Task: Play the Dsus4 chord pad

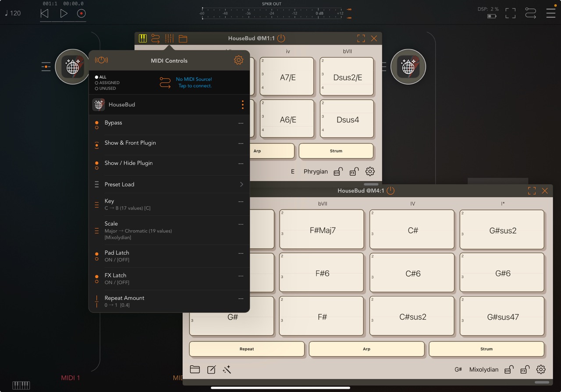Action: tap(347, 119)
